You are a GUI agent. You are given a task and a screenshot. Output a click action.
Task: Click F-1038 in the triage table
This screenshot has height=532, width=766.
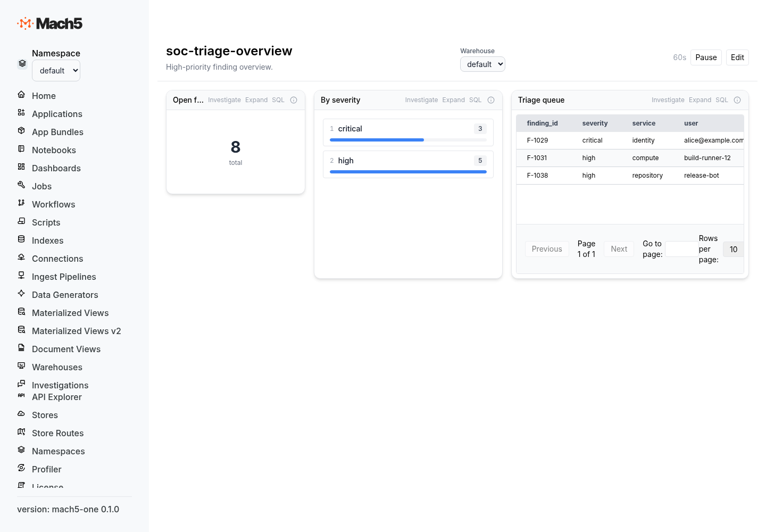tap(537, 176)
